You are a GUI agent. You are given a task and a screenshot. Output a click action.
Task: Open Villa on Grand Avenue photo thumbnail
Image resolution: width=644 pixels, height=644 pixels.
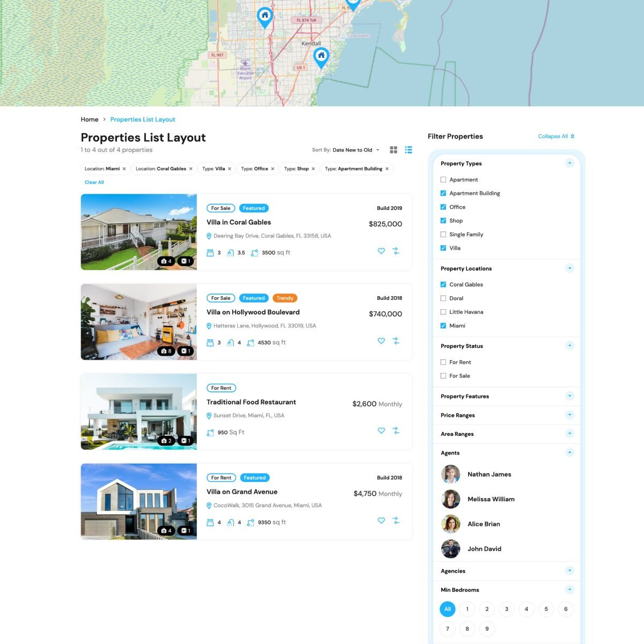point(138,501)
